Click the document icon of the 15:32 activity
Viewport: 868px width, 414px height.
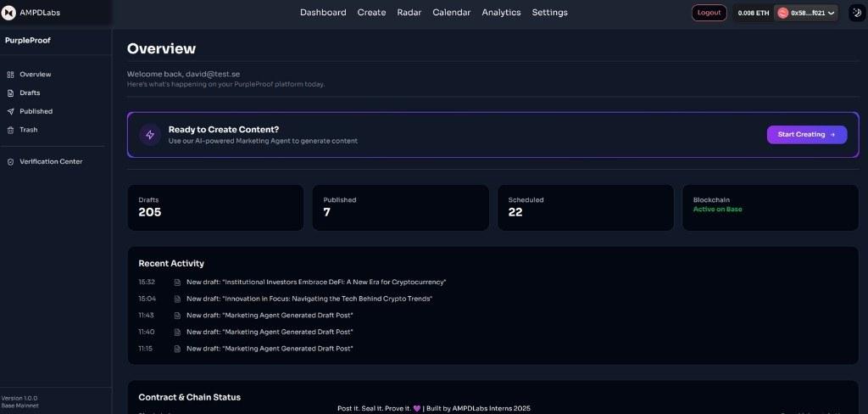pos(178,283)
